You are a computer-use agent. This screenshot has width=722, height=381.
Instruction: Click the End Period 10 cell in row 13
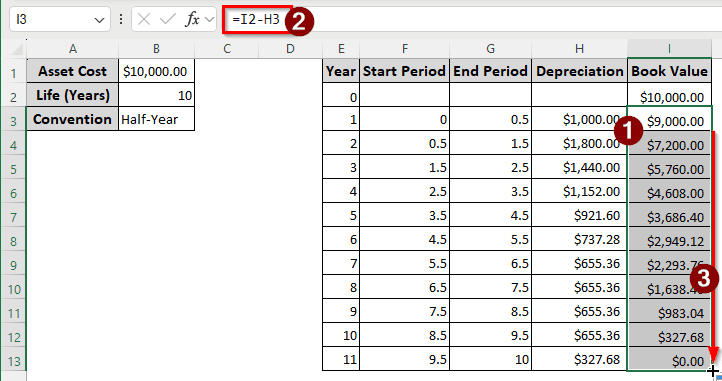[490, 359]
